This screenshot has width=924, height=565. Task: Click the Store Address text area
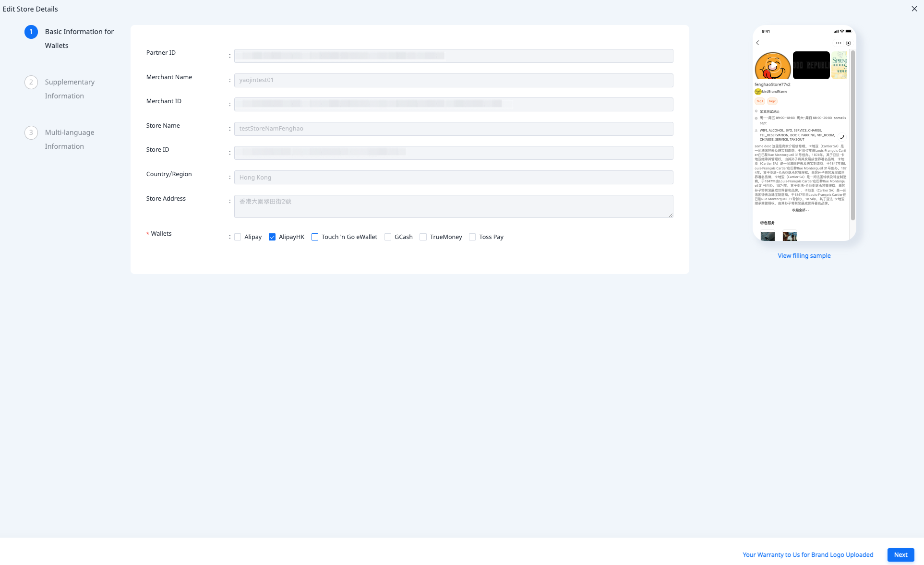coord(454,206)
